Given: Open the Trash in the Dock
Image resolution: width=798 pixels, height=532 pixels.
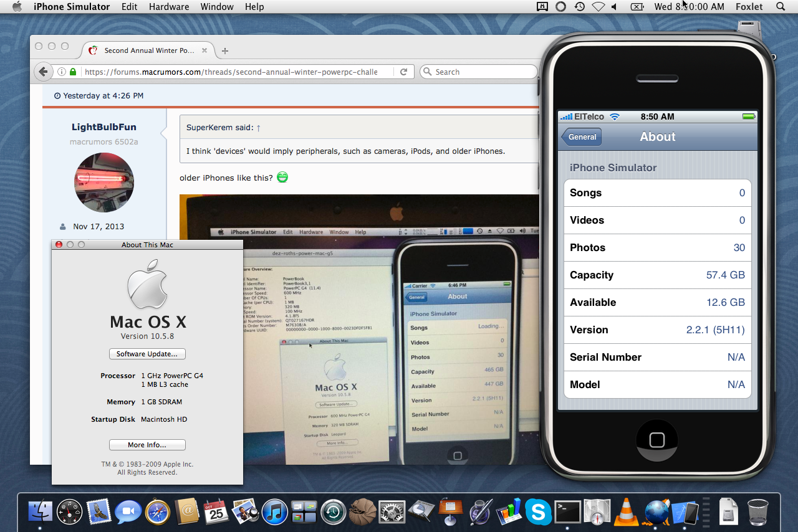Looking at the screenshot, I should pyautogui.click(x=757, y=512).
